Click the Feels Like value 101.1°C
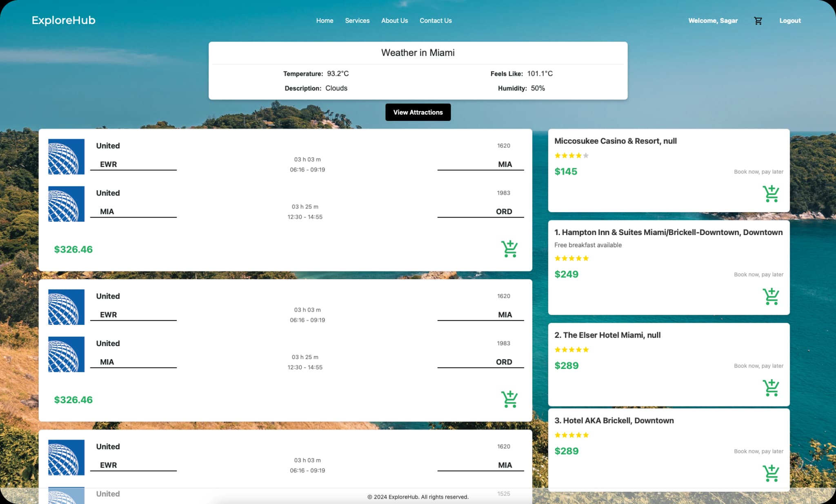This screenshot has height=504, width=836. [x=540, y=74]
